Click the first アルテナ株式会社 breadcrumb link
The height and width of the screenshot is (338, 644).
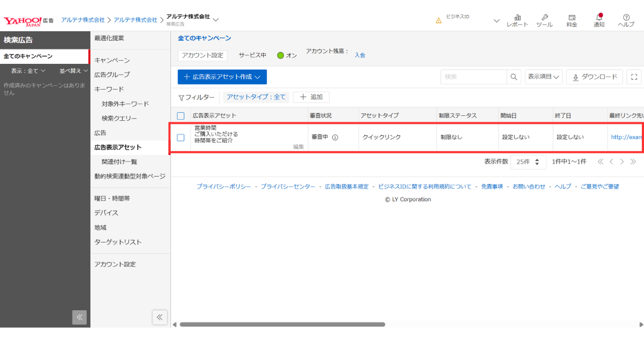(83, 20)
